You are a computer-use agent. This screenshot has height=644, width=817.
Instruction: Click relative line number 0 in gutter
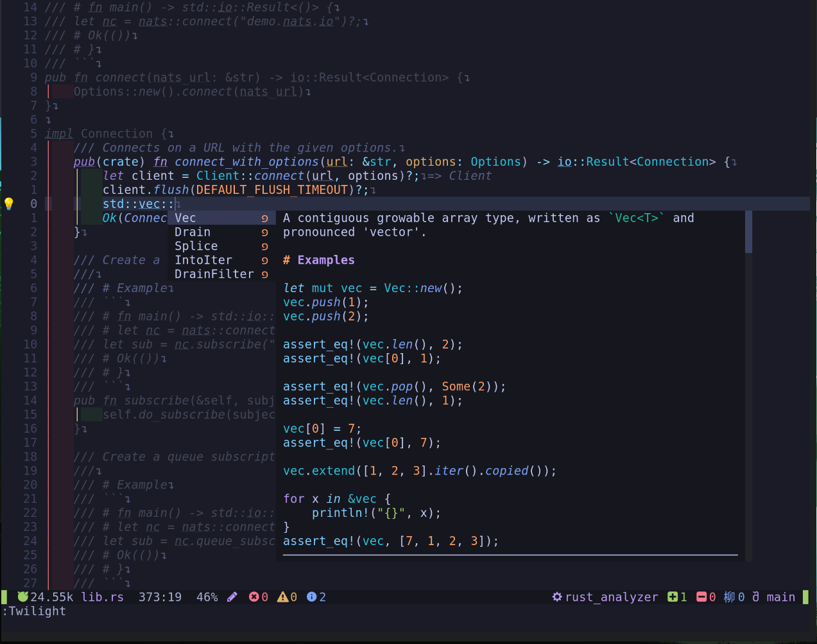(33, 204)
